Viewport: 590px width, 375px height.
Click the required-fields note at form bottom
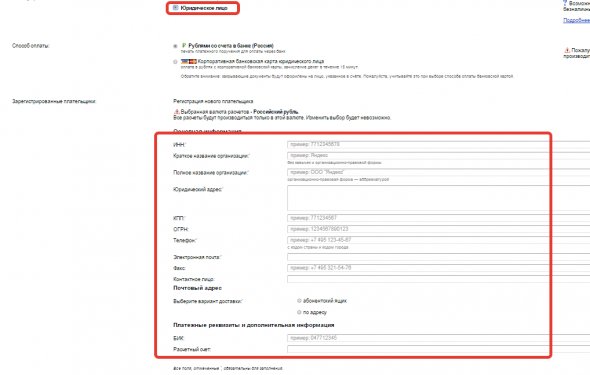pyautogui.click(x=228, y=368)
